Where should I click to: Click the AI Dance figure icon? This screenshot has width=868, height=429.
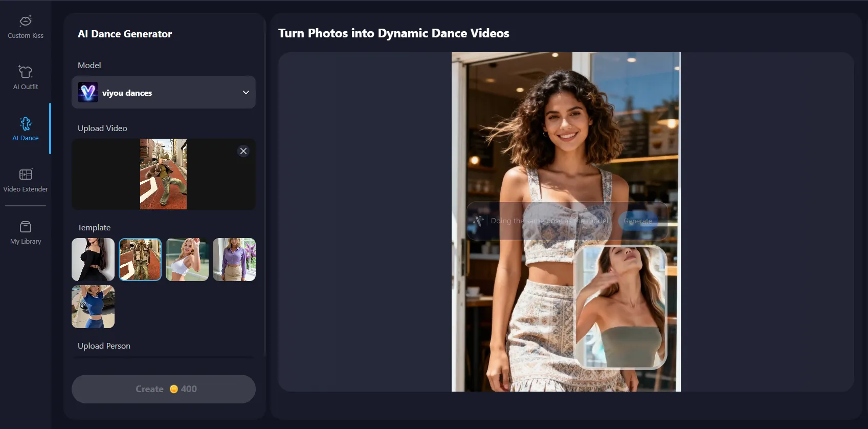(x=26, y=123)
